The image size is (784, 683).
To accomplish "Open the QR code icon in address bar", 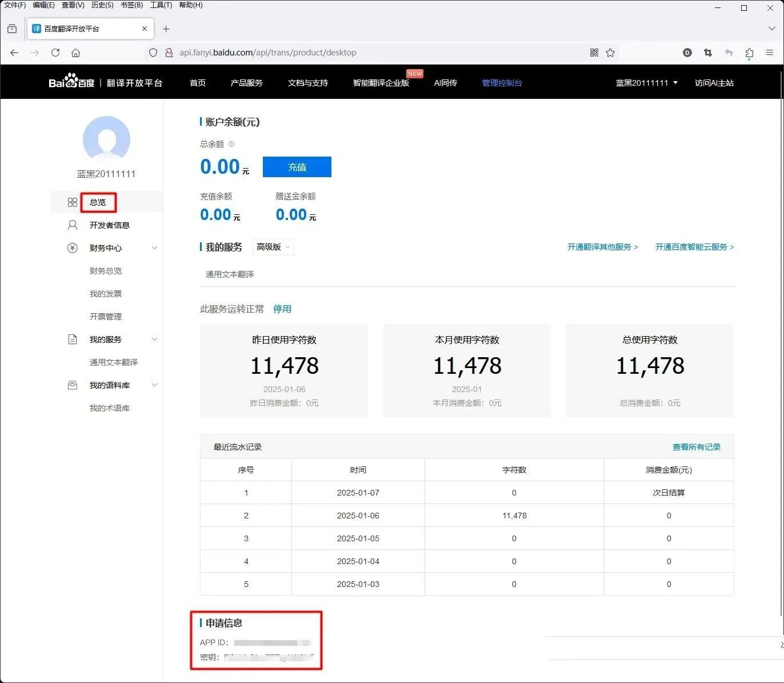I will [594, 53].
